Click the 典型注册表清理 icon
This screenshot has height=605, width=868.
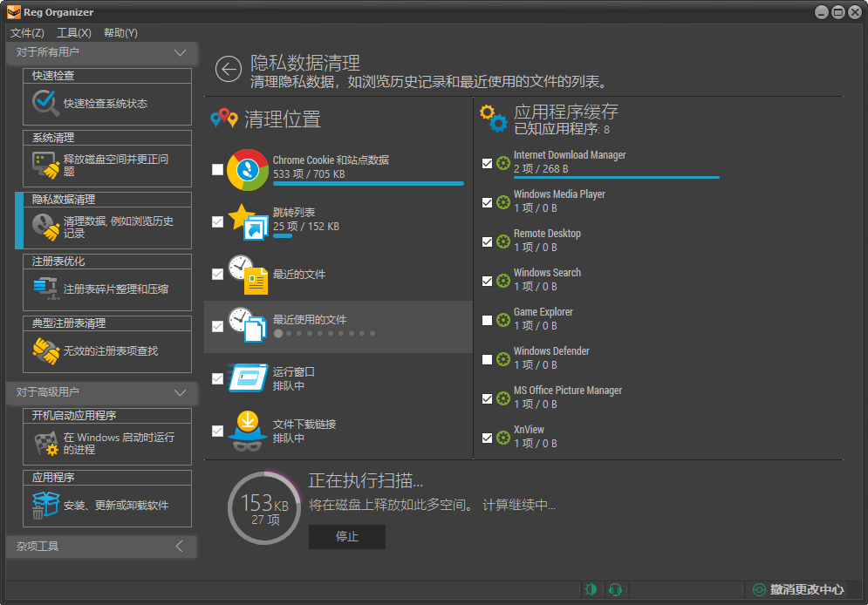coord(45,350)
